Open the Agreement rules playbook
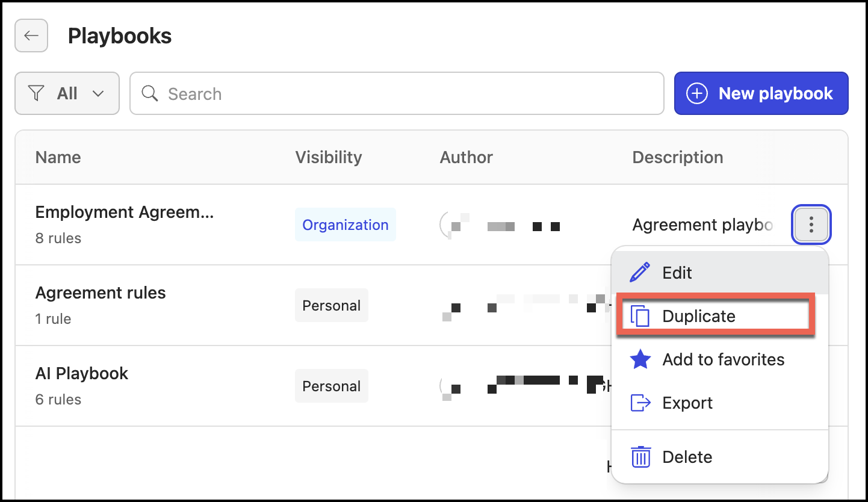 (101, 293)
